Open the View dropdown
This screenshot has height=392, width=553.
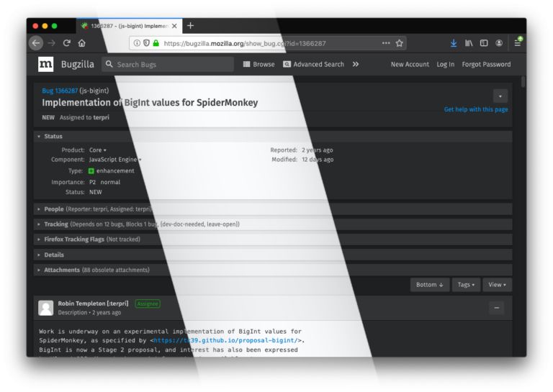coord(498,285)
